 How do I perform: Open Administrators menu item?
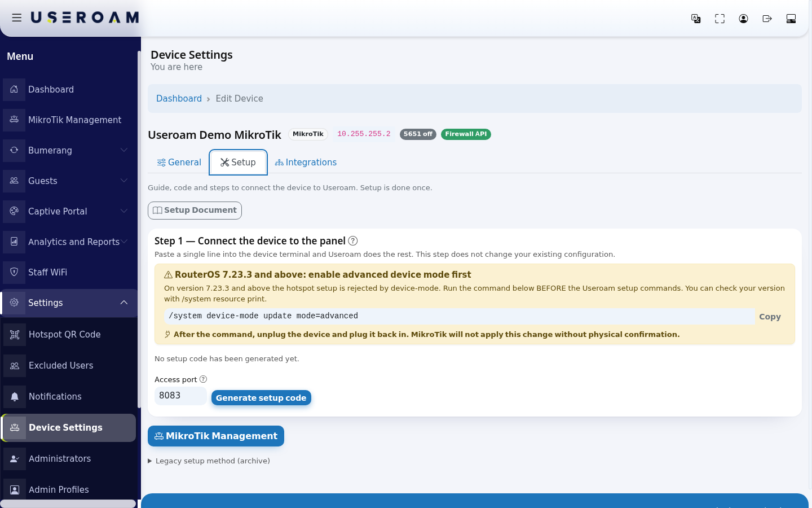point(69,459)
